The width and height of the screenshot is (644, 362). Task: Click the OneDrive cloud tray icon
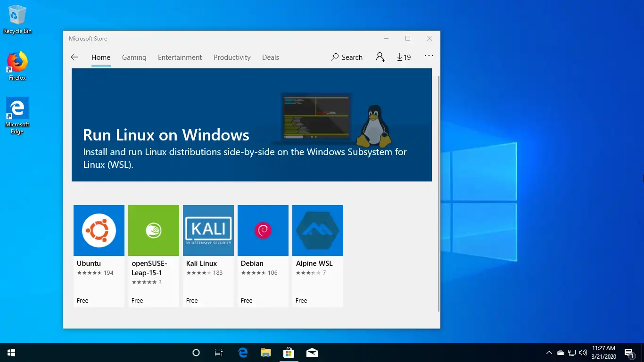point(561,353)
